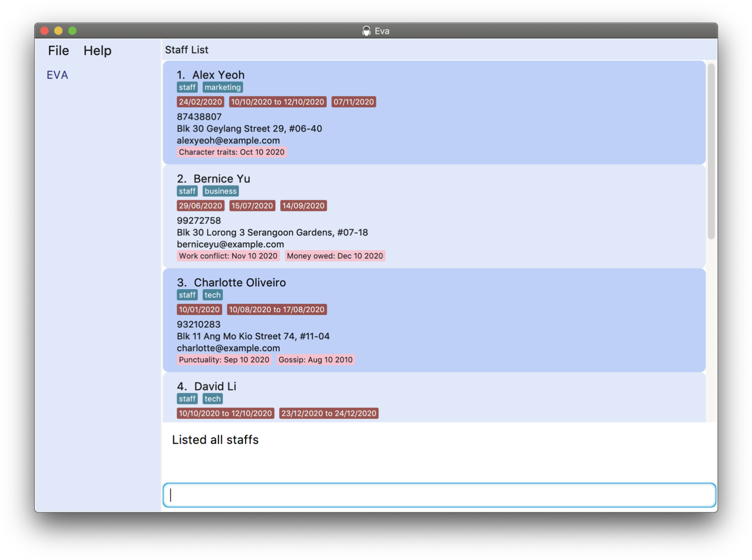The width and height of the screenshot is (752, 560).
Task: Click David Li's staff tag
Action: [x=187, y=398]
